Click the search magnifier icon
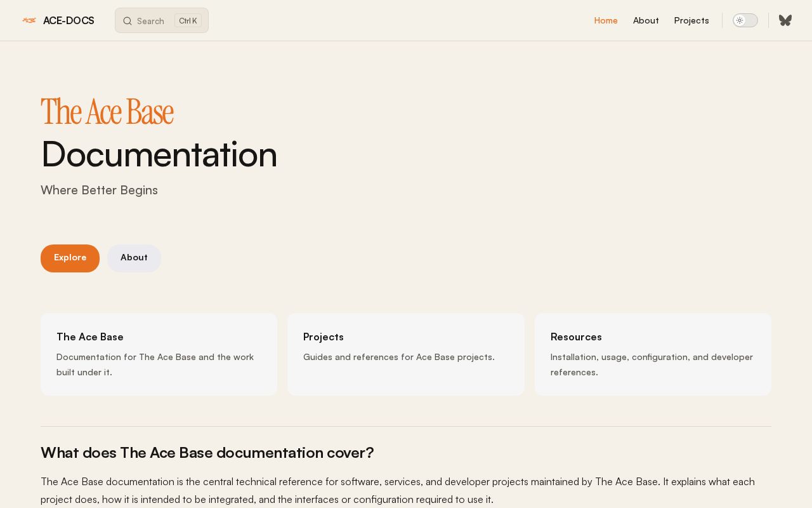812x508 pixels. 128,21
